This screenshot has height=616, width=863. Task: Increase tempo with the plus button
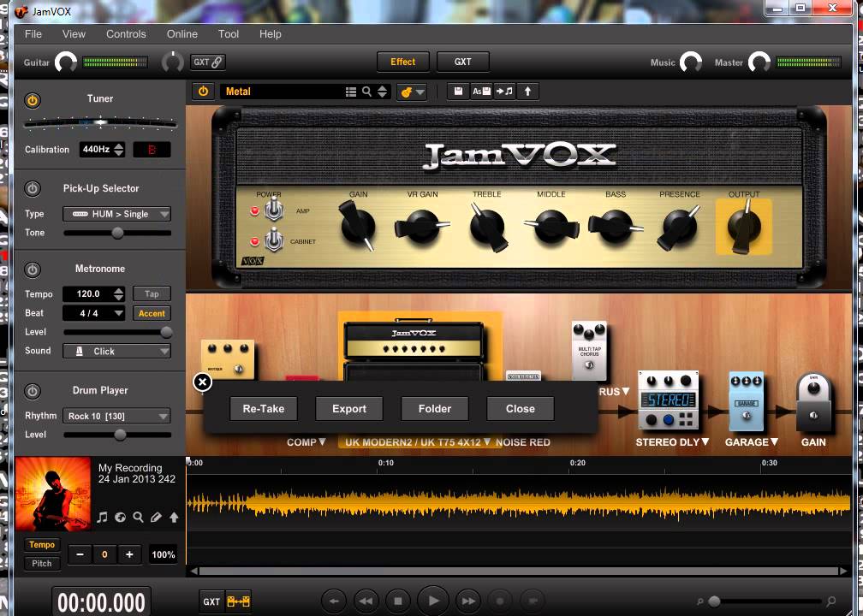coord(129,554)
